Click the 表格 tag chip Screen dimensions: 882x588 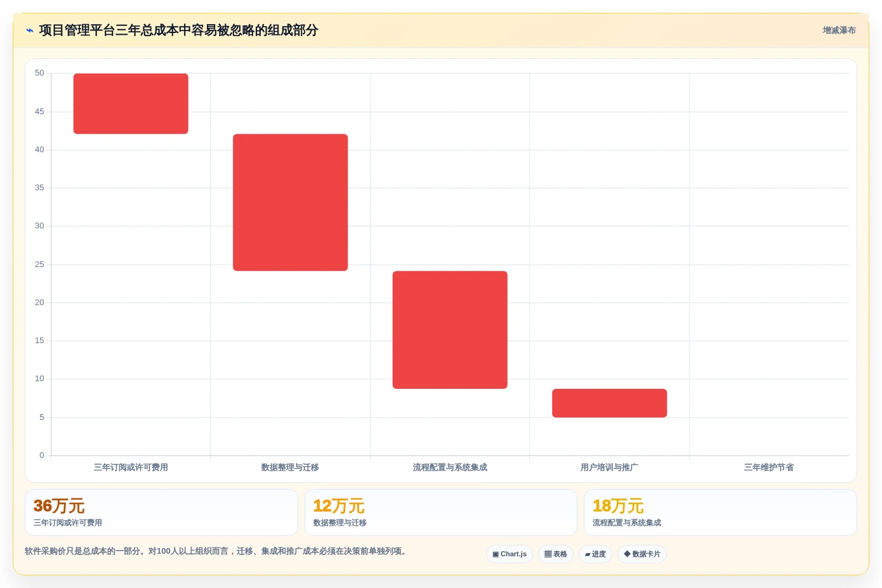pyautogui.click(x=556, y=554)
